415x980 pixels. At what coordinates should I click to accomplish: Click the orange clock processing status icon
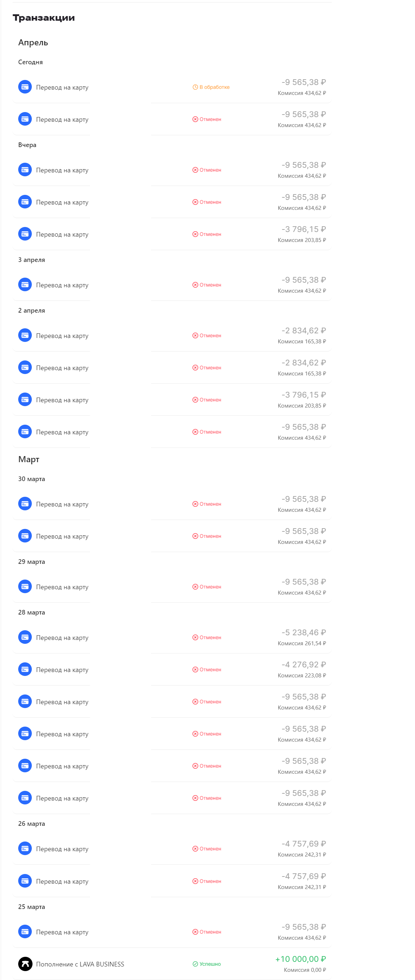(195, 87)
